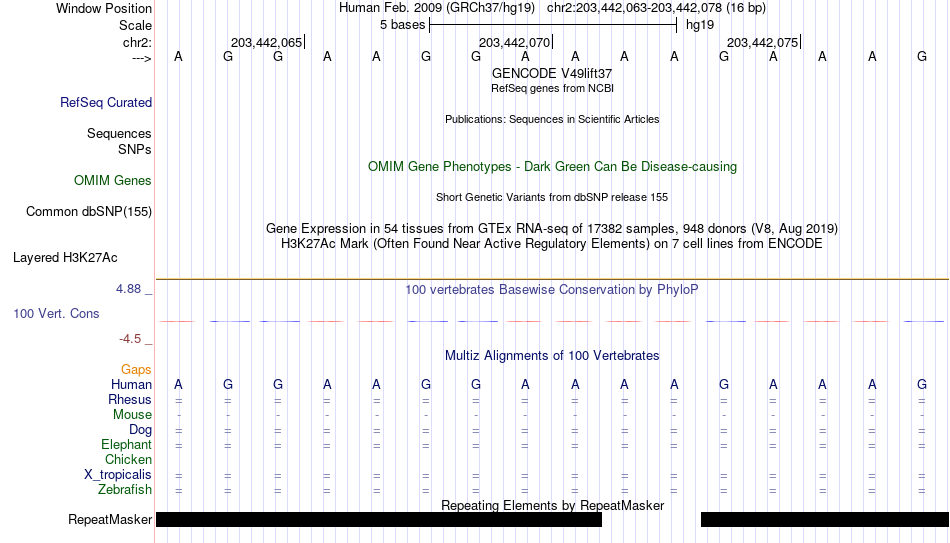
Task: Click the right RepeatMasker black repeat block
Action: click(x=825, y=519)
